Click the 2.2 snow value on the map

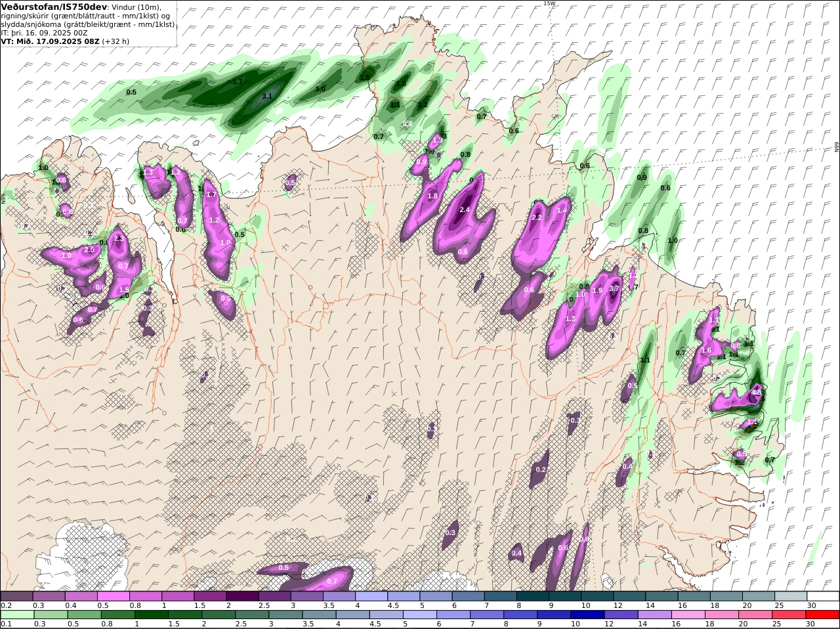[537, 217]
